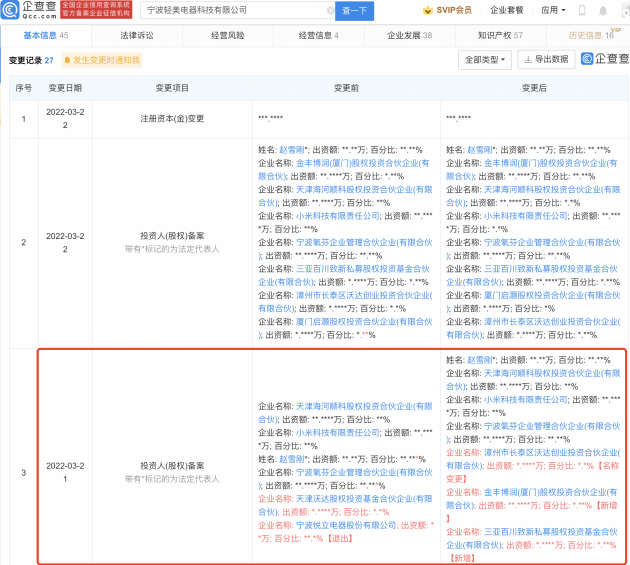Open 赵雪刚 link in row 2 变更后

tap(480, 150)
